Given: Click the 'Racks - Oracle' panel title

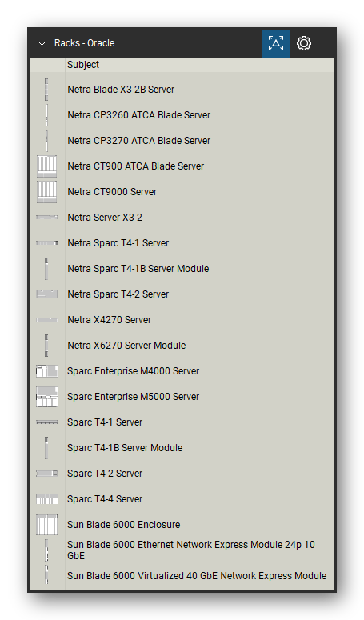Looking at the screenshot, I should click(x=85, y=43).
